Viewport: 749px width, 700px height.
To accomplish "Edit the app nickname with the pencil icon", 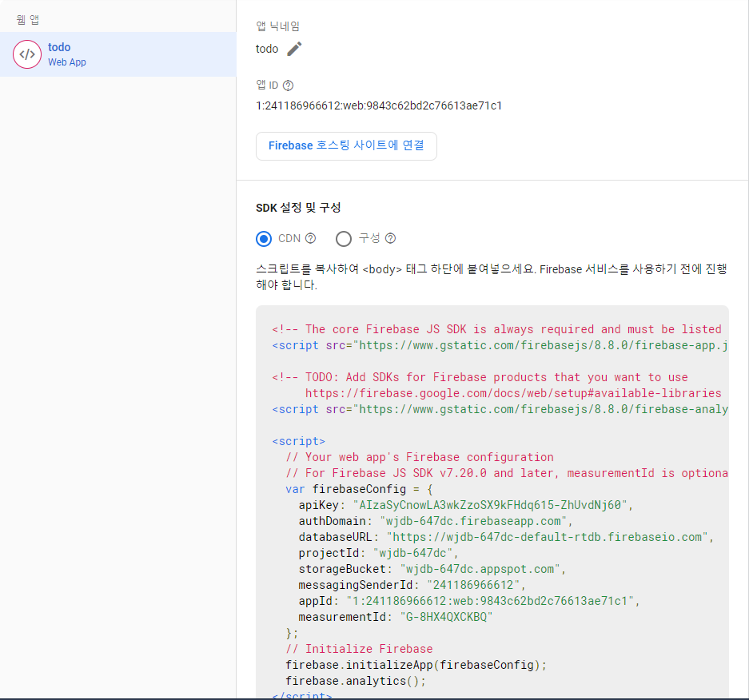I will (294, 49).
